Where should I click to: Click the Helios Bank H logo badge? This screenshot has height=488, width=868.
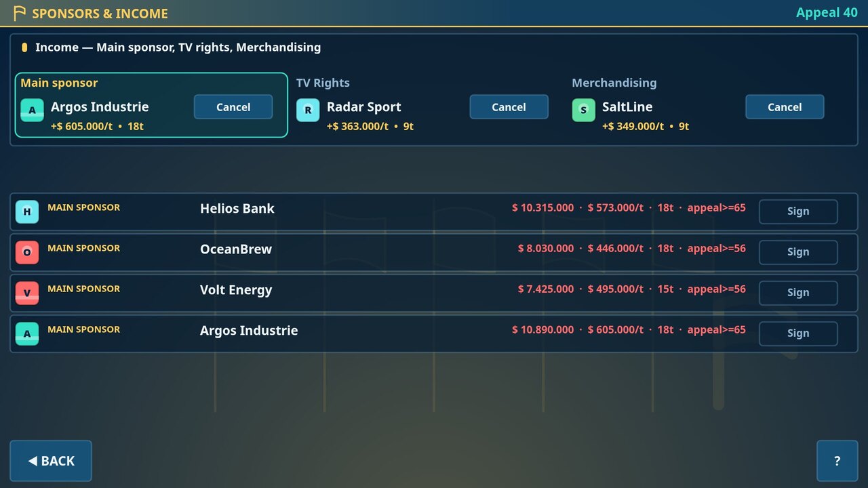click(27, 211)
